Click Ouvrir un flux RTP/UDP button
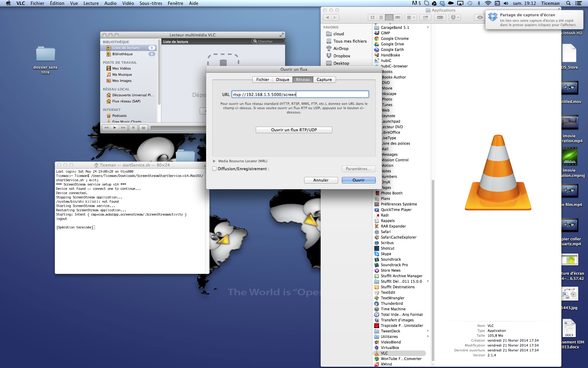The image size is (588, 368). (x=294, y=130)
